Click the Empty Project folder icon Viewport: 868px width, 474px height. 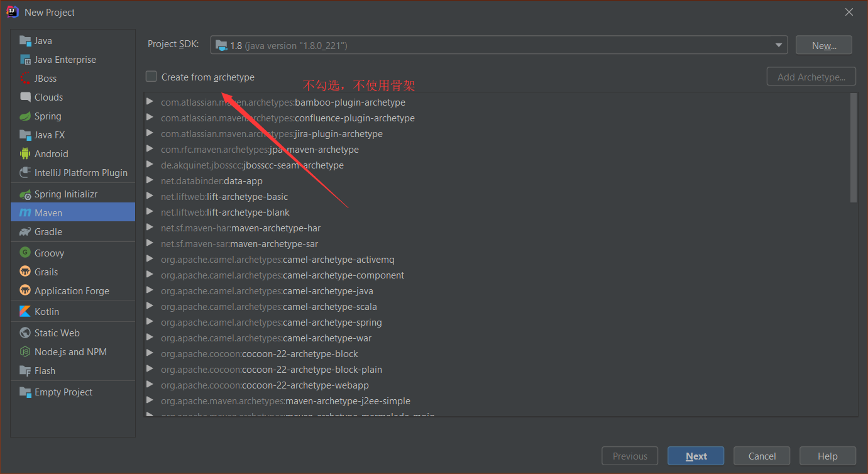click(x=25, y=392)
